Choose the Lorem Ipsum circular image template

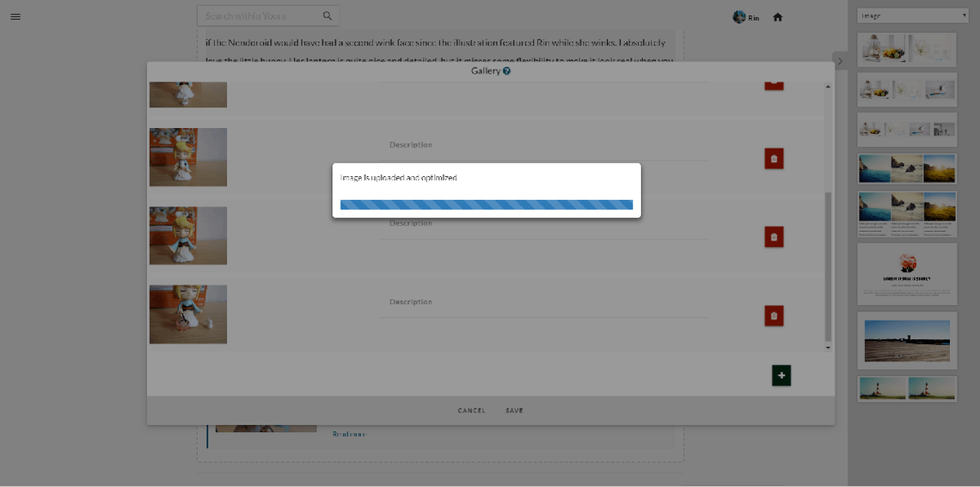pos(907,274)
